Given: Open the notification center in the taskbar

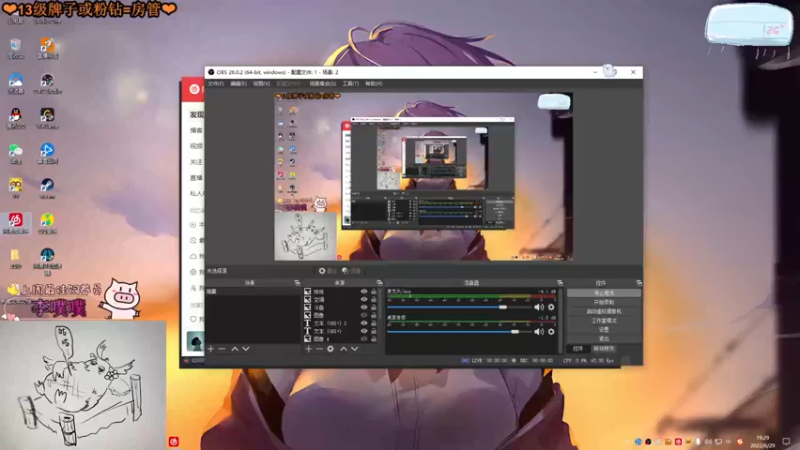Looking at the screenshot, I should point(786,441).
